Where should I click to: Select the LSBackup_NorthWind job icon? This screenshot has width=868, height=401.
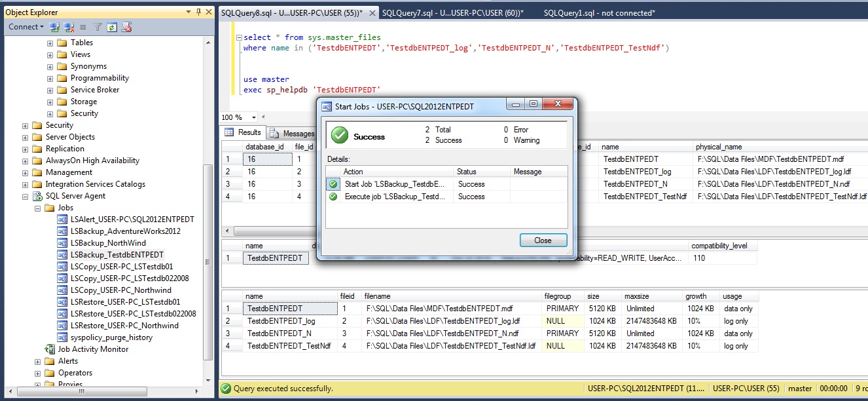[63, 243]
